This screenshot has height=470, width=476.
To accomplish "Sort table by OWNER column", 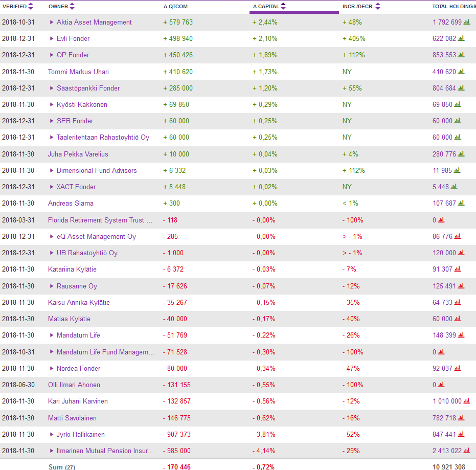I will (61, 6).
